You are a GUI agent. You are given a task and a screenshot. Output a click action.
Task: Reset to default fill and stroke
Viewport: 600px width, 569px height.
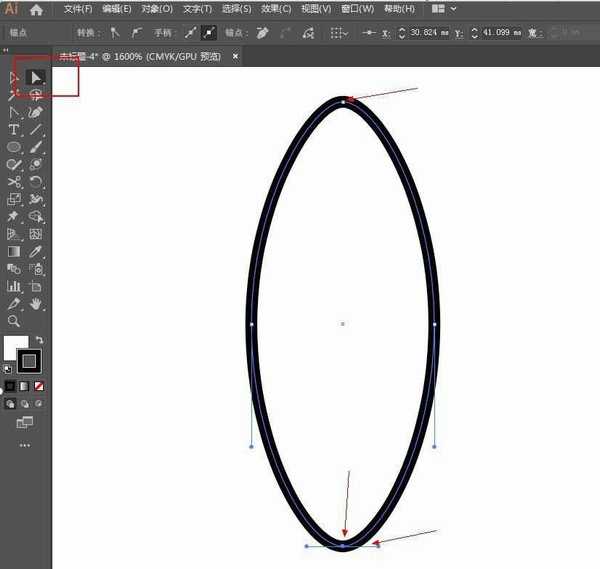point(10,369)
